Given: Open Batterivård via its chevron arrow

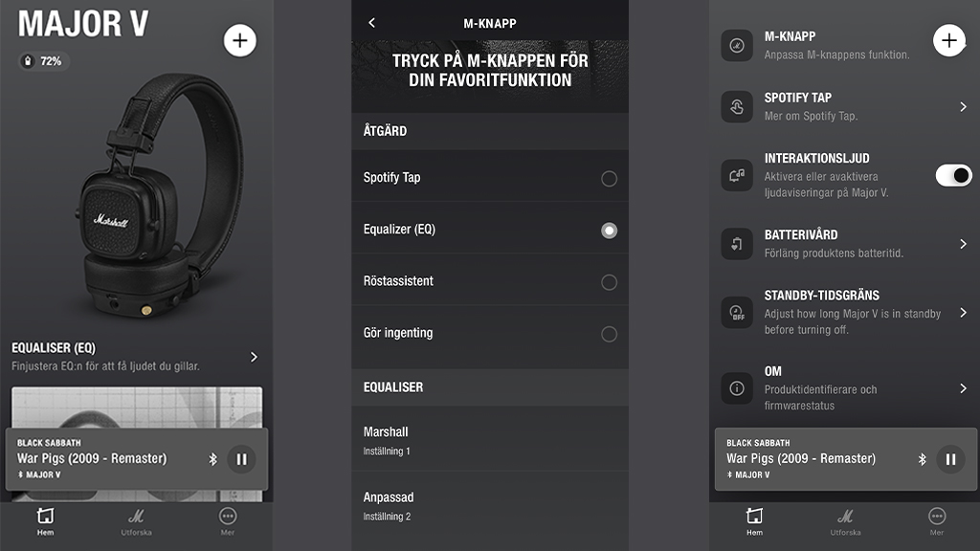Looking at the screenshot, I should tap(963, 244).
